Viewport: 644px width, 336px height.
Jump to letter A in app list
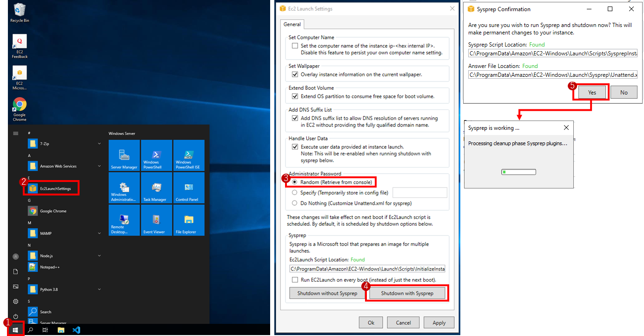(x=29, y=155)
